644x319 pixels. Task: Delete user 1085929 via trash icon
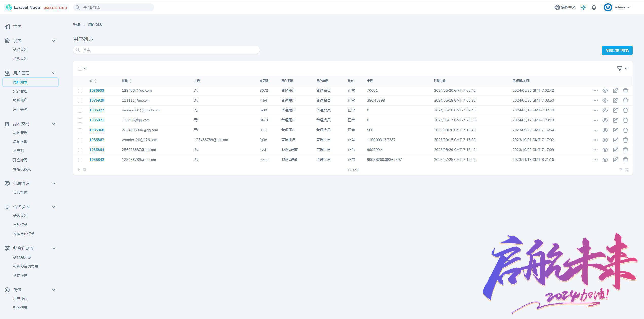pyautogui.click(x=625, y=101)
